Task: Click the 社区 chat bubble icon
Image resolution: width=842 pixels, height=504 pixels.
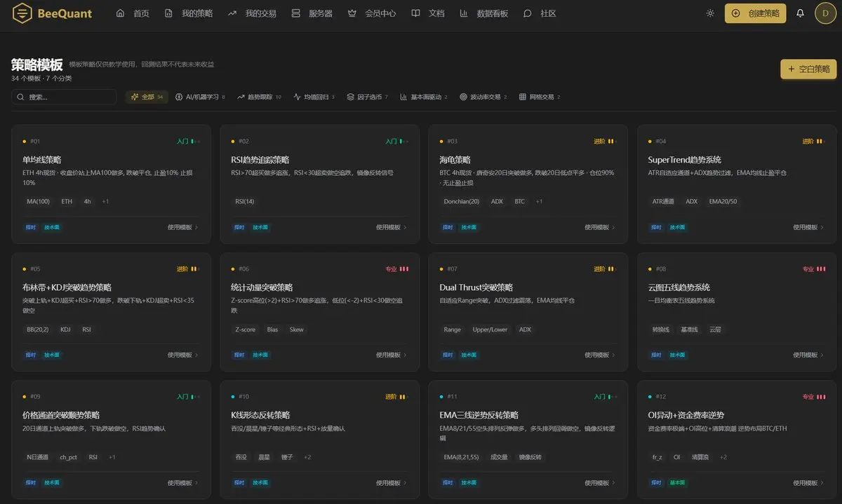Action: [527, 13]
